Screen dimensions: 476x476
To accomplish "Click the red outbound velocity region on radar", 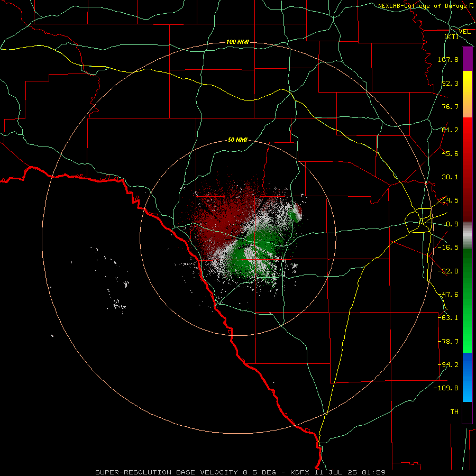I will pos(225,216).
